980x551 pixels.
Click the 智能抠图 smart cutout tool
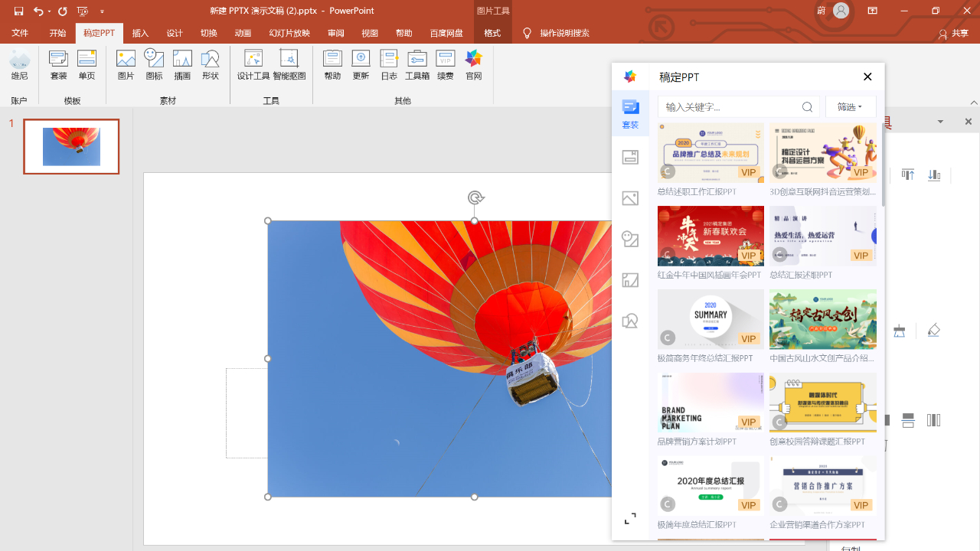pyautogui.click(x=289, y=64)
